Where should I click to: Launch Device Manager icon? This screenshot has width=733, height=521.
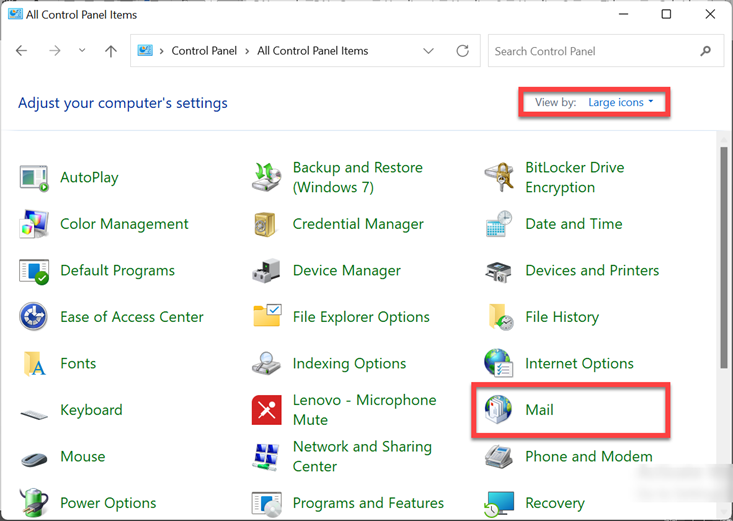[266, 271]
